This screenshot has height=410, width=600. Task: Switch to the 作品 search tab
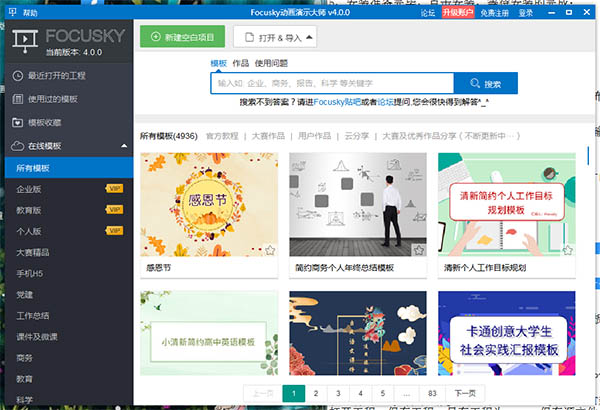(x=240, y=63)
